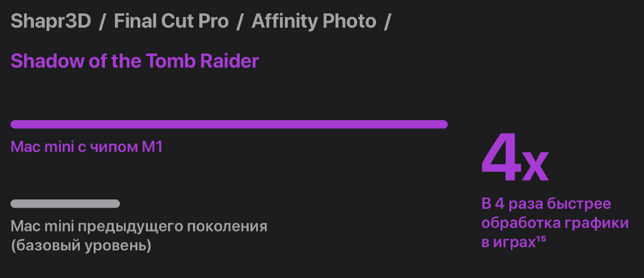Viewport: 644px width, 278px height.
Task: Click the slash between Final Cut Pro and Affinity Photo
Action: tap(240, 21)
